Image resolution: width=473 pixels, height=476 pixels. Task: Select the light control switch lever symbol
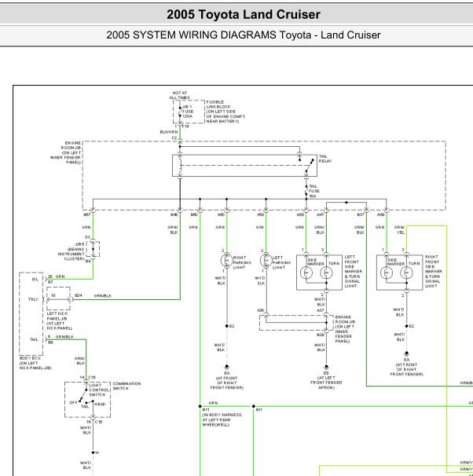pyautogui.click(x=83, y=395)
